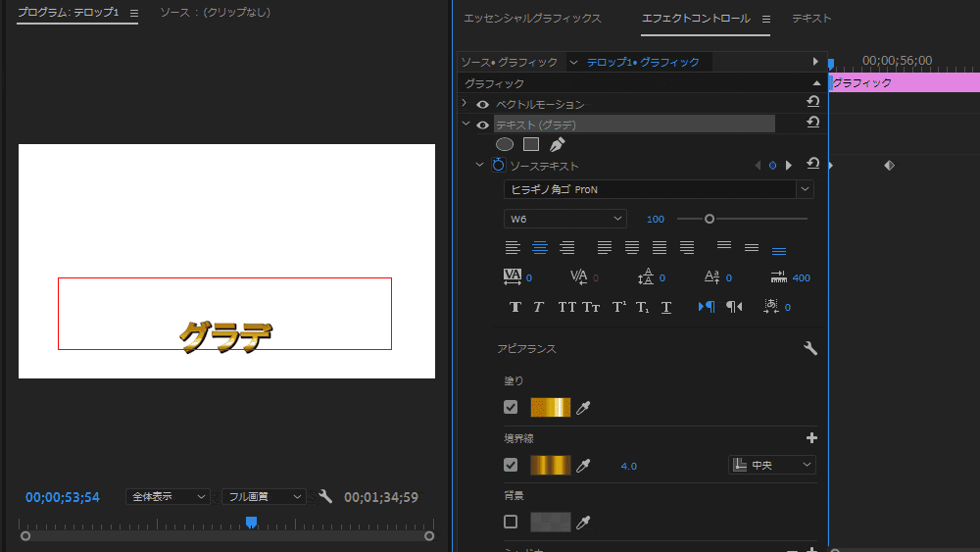
Task: Switch to the テキスト tab
Action: (811, 18)
